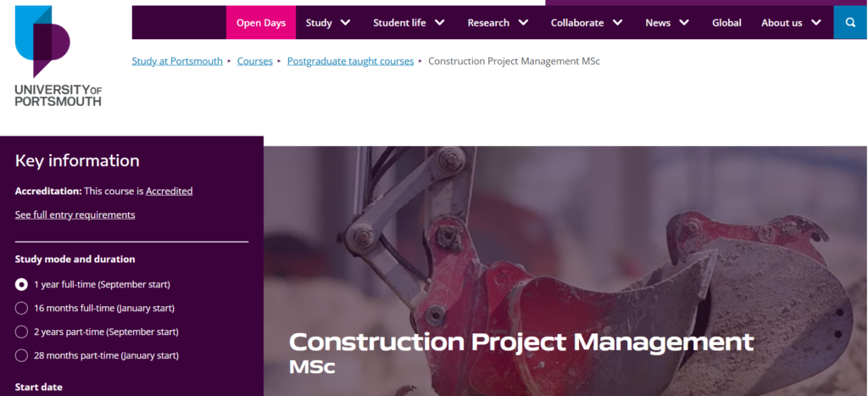
Task: Click the Accredited link
Action: [170, 191]
